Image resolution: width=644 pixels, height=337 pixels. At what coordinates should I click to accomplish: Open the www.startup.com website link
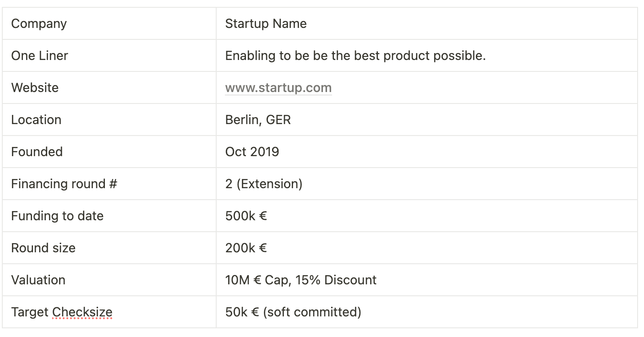(x=278, y=88)
